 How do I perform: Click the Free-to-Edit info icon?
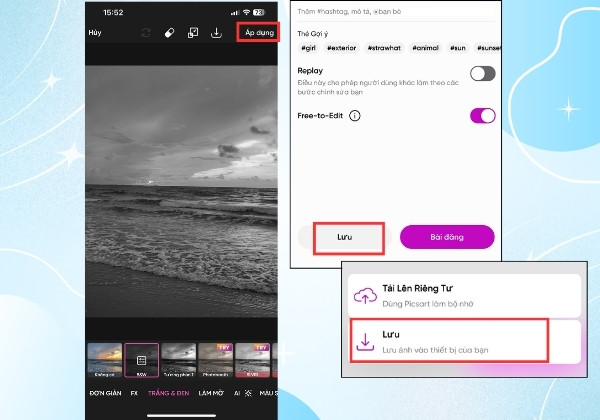pyautogui.click(x=355, y=116)
